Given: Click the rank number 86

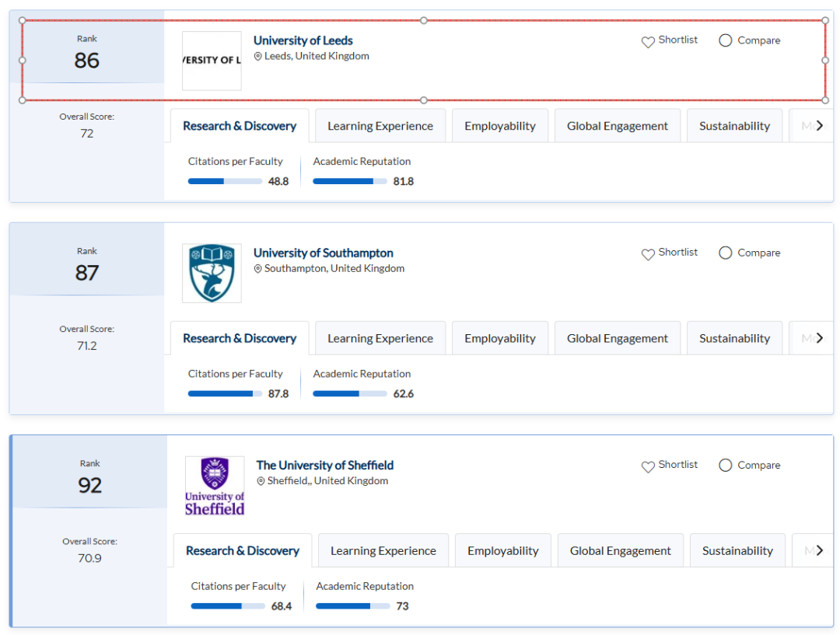Looking at the screenshot, I should coord(87,61).
